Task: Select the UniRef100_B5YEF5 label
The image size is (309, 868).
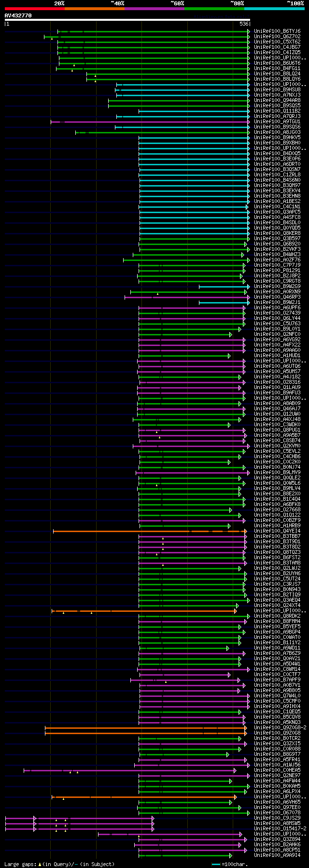Action: (x=277, y=627)
